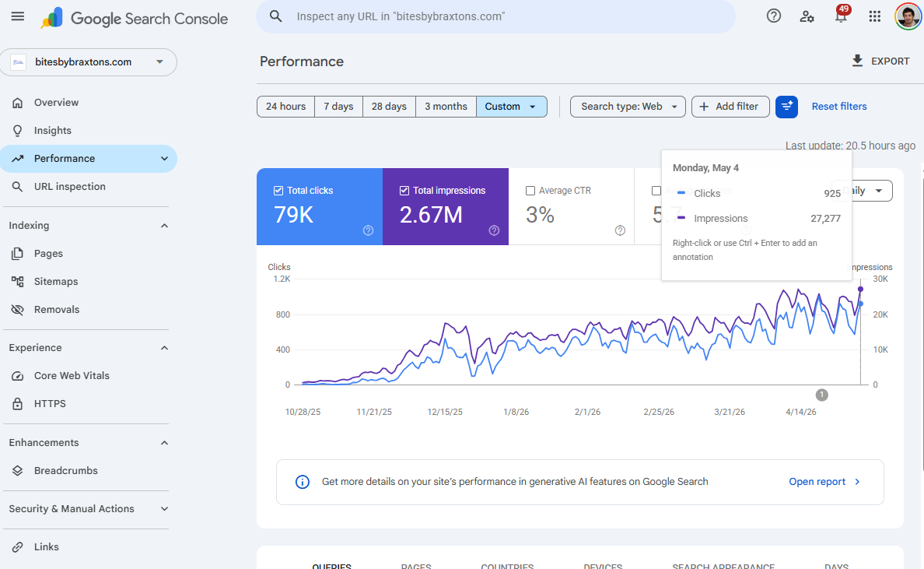Uncheck the Total clicks checkbox
This screenshot has height=569, width=924.
point(278,191)
